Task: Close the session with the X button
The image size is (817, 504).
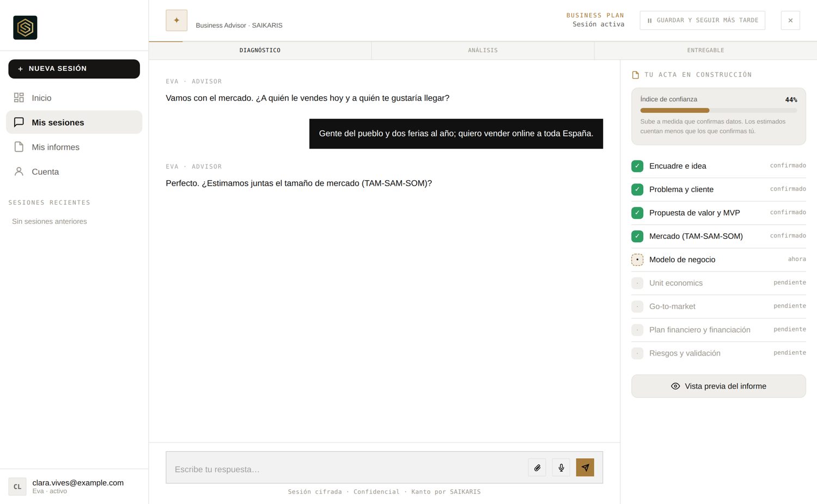Action: pos(790,20)
